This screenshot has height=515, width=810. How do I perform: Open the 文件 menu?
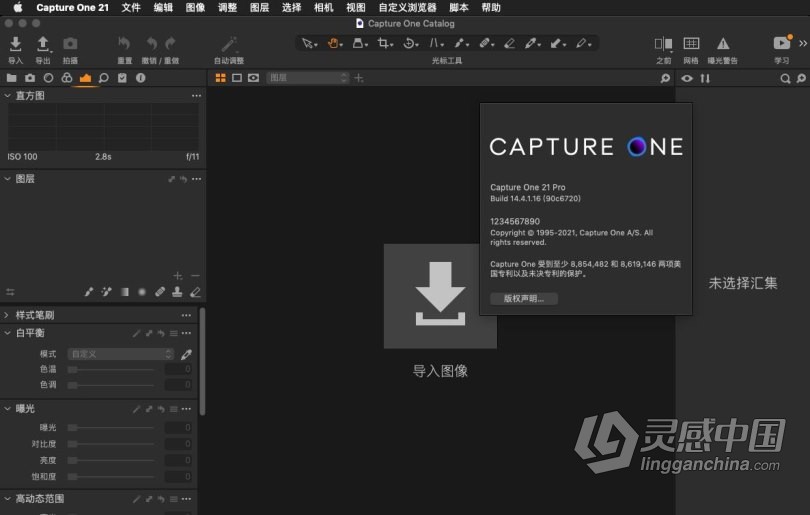(x=131, y=7)
